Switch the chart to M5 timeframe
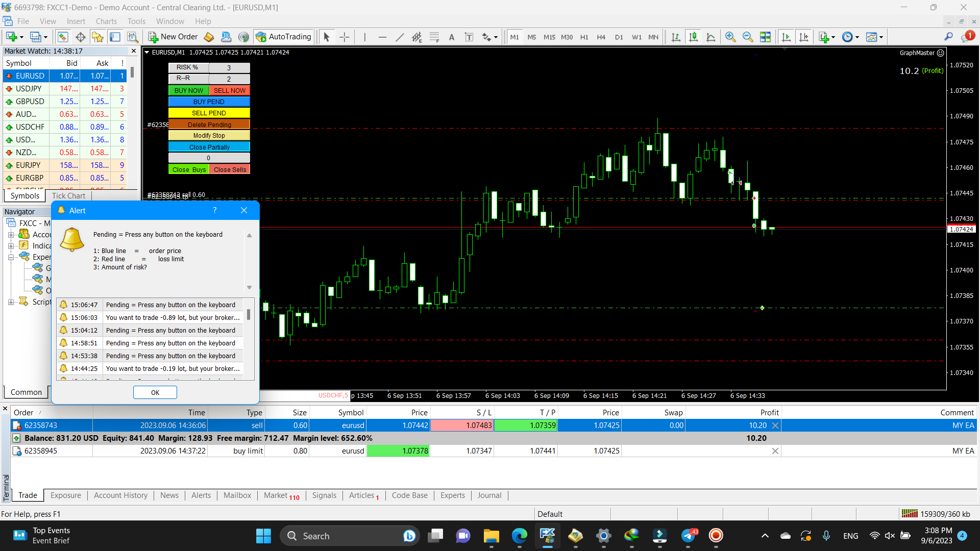980x551 pixels. 532,37
